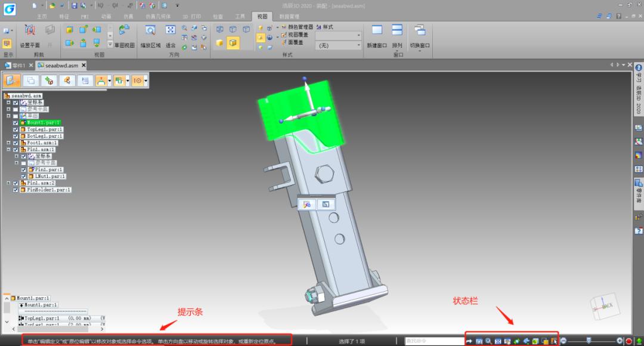This screenshot has width=644, height=346.
Task: Uncheck the TopLeg1.par:1 visibility checkbox
Action: click(16, 129)
